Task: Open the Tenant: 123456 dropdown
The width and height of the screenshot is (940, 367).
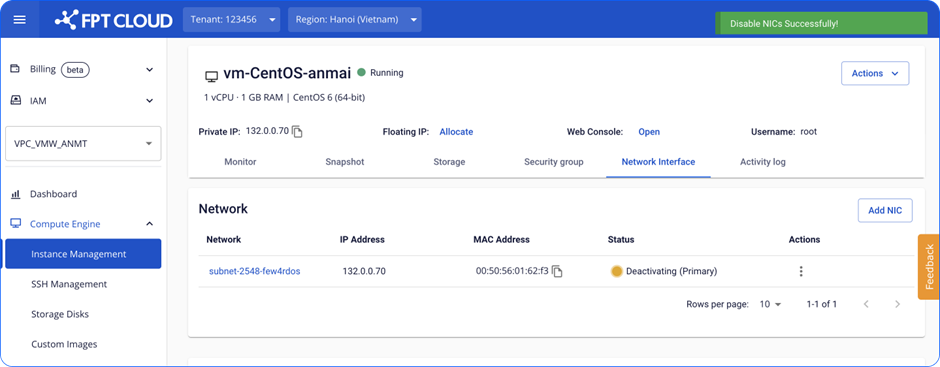Action: tap(231, 19)
